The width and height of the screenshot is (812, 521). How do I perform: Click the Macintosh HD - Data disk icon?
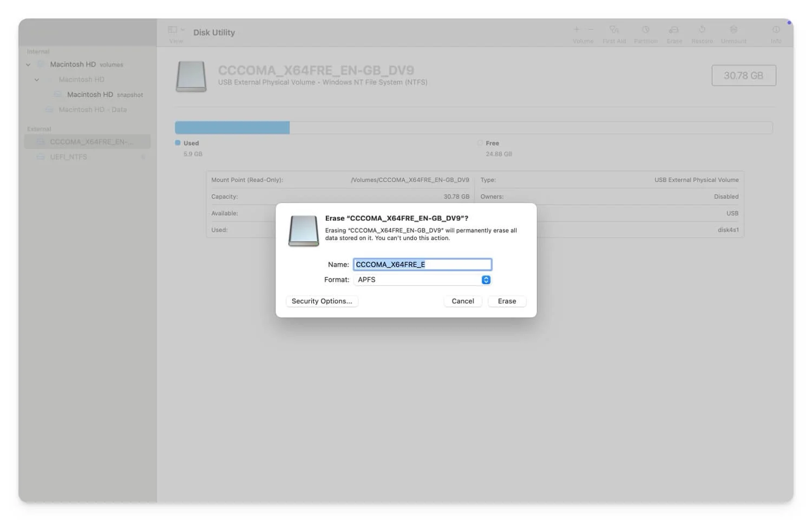(49, 109)
